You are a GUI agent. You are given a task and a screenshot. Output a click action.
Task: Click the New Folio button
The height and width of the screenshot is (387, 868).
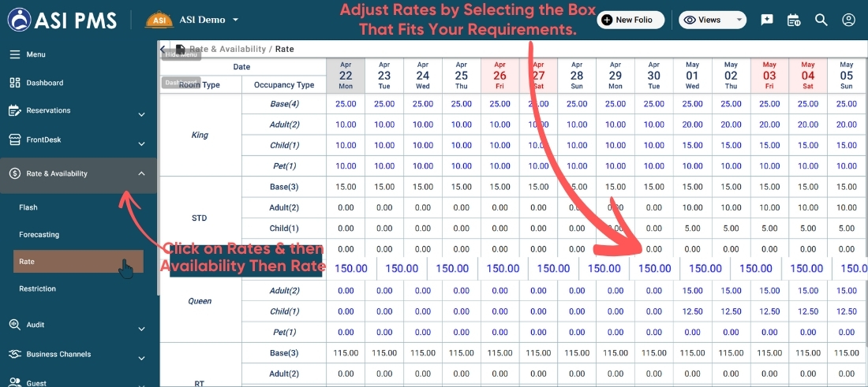pyautogui.click(x=630, y=20)
